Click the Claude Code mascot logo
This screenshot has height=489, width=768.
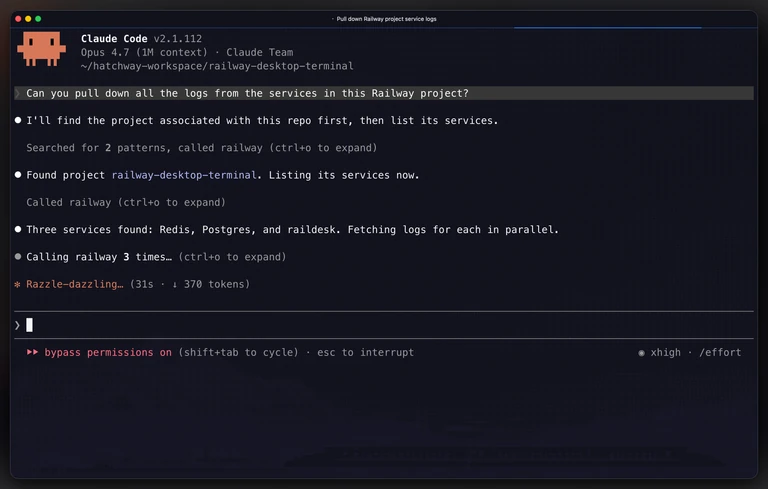point(42,49)
